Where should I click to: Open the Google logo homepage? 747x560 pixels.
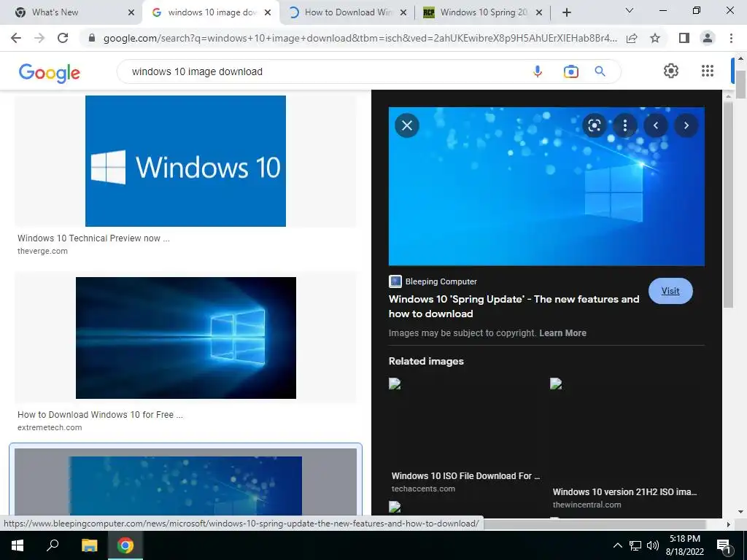tap(50, 73)
